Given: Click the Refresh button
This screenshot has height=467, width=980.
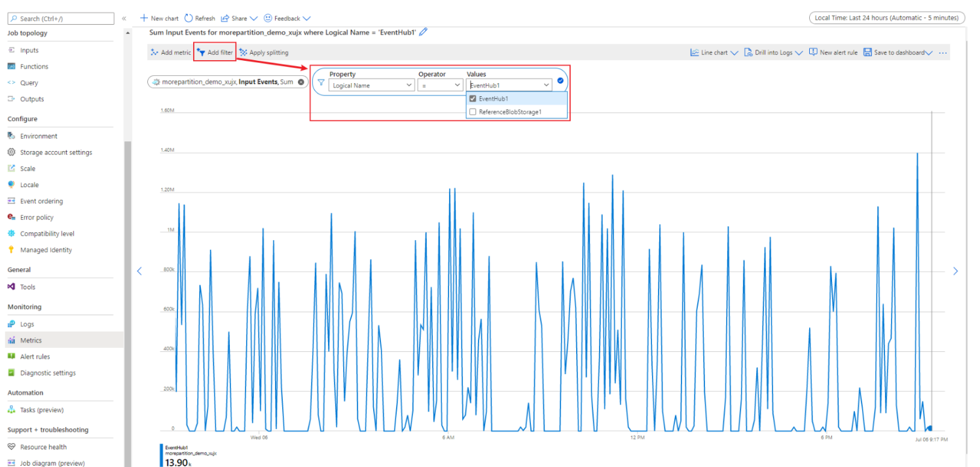Looking at the screenshot, I should [200, 18].
